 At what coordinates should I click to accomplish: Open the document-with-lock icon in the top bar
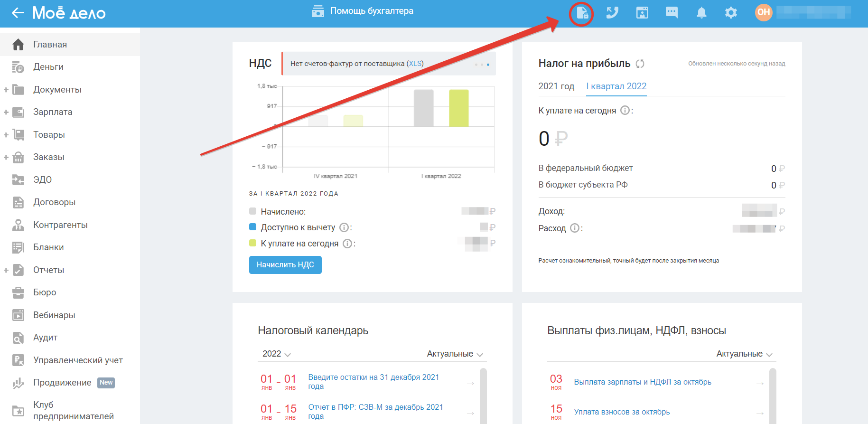tap(582, 13)
